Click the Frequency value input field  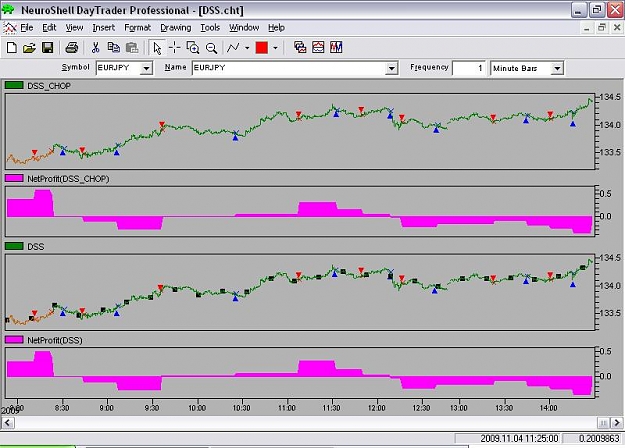point(469,68)
